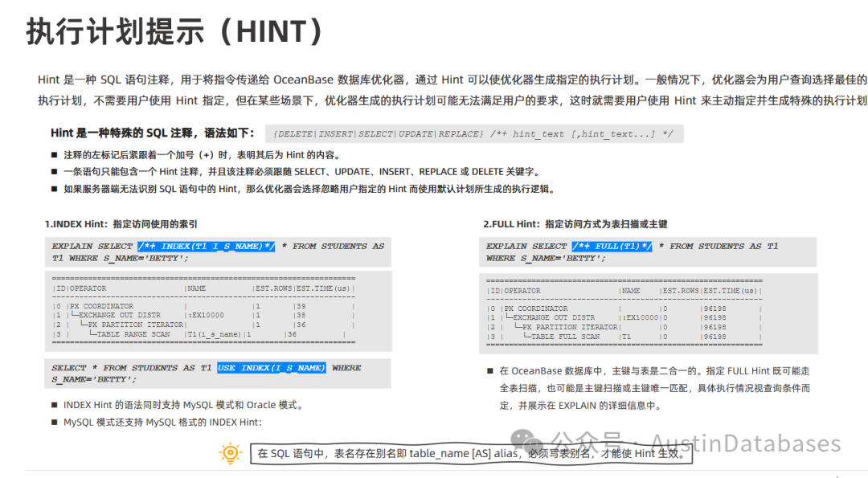Click the paragraph line starting '执行计划，不需要用户使用'
This screenshot has height=478, width=868.
tap(452, 100)
